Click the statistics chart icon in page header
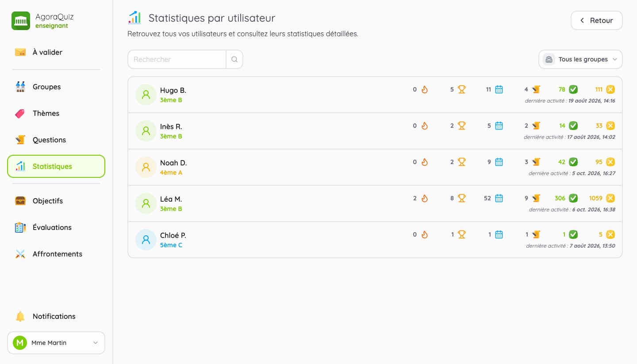637x364 pixels. click(134, 18)
